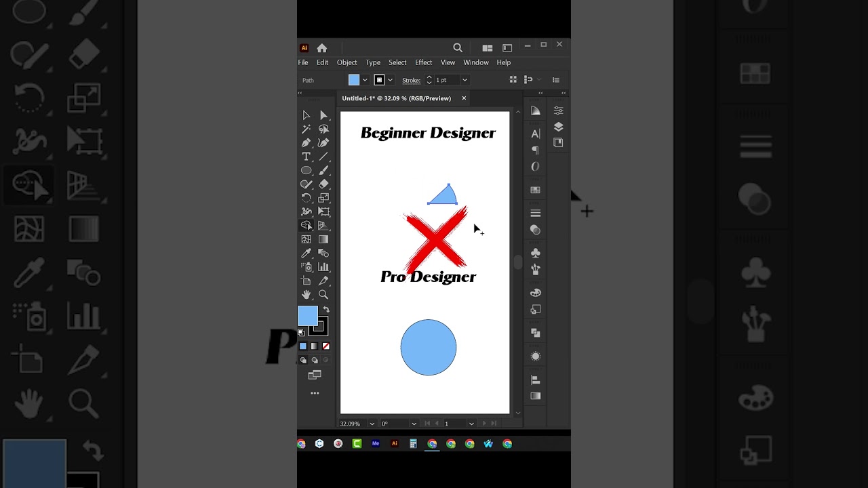
Task: Switch to Untitled-1 document tab
Action: click(396, 98)
